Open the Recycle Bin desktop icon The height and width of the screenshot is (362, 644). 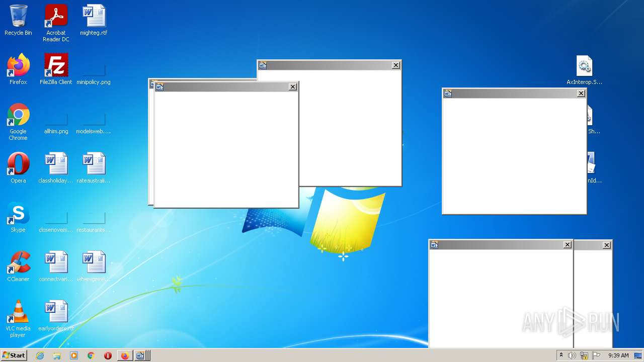(18, 20)
